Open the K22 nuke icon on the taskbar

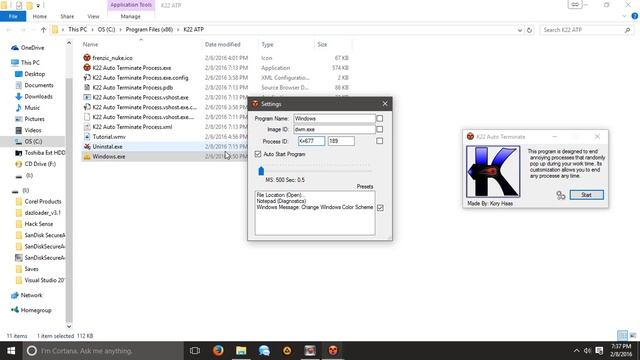click(333, 351)
